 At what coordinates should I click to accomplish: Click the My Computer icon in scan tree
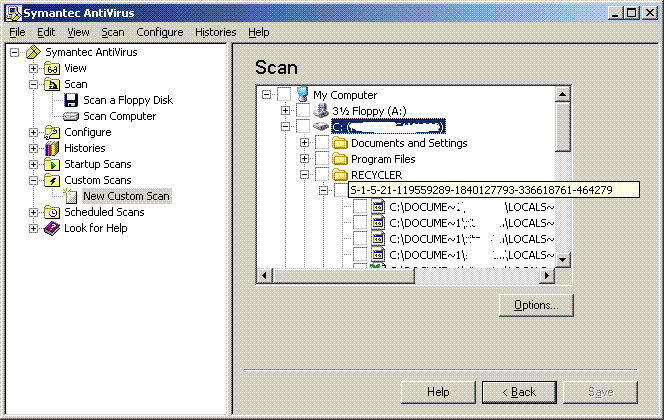coord(302,94)
